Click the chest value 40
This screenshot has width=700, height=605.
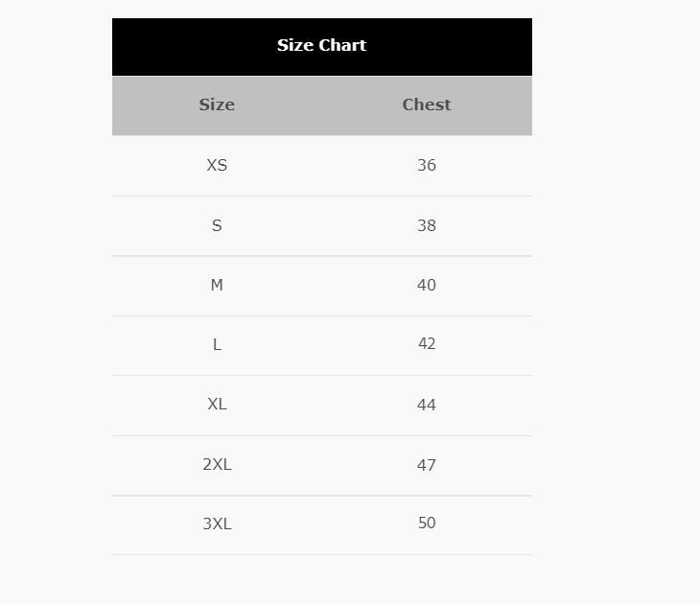pyautogui.click(x=427, y=285)
